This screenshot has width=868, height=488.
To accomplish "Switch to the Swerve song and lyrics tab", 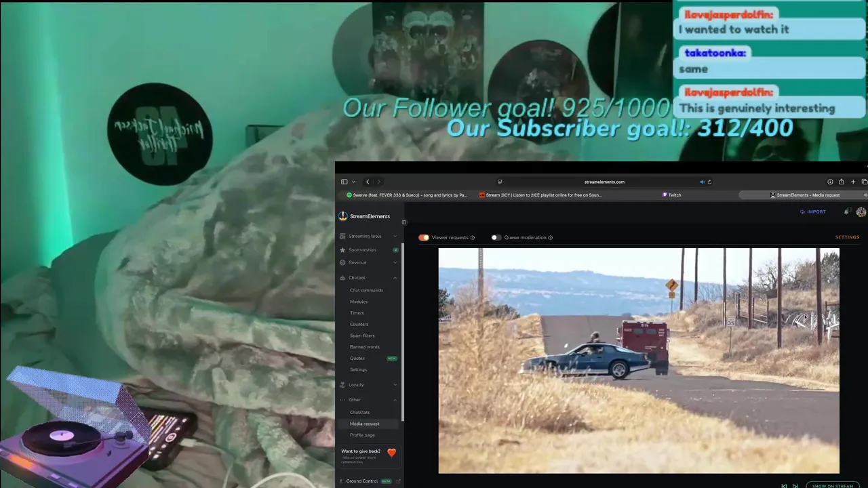I will click(407, 195).
